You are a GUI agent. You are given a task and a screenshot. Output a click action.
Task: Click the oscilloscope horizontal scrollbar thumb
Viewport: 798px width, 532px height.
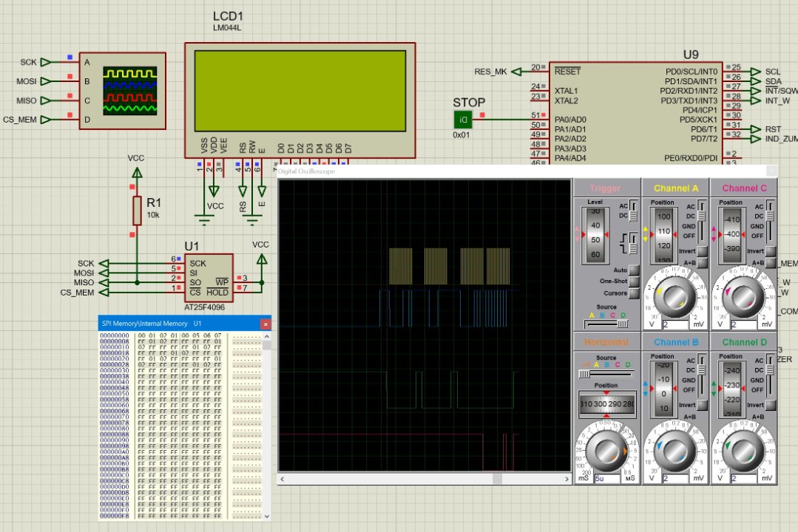pos(497,479)
